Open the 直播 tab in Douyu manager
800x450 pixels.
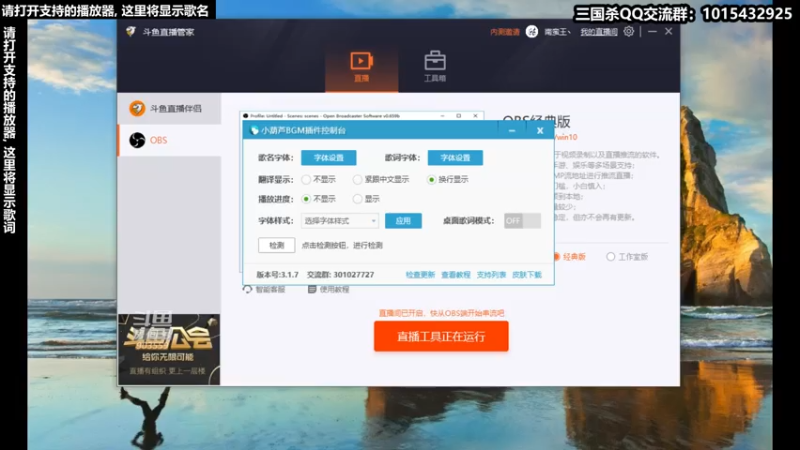[x=361, y=67]
